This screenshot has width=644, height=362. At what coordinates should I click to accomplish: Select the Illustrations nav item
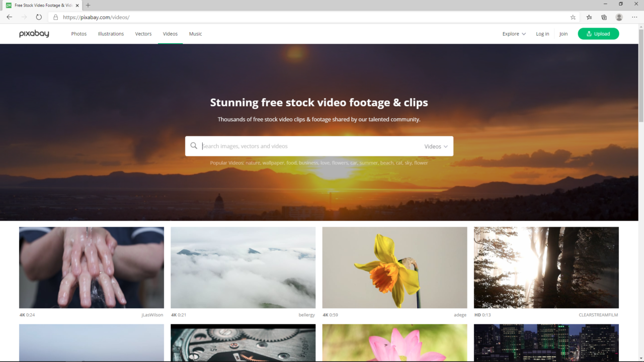pos(111,34)
